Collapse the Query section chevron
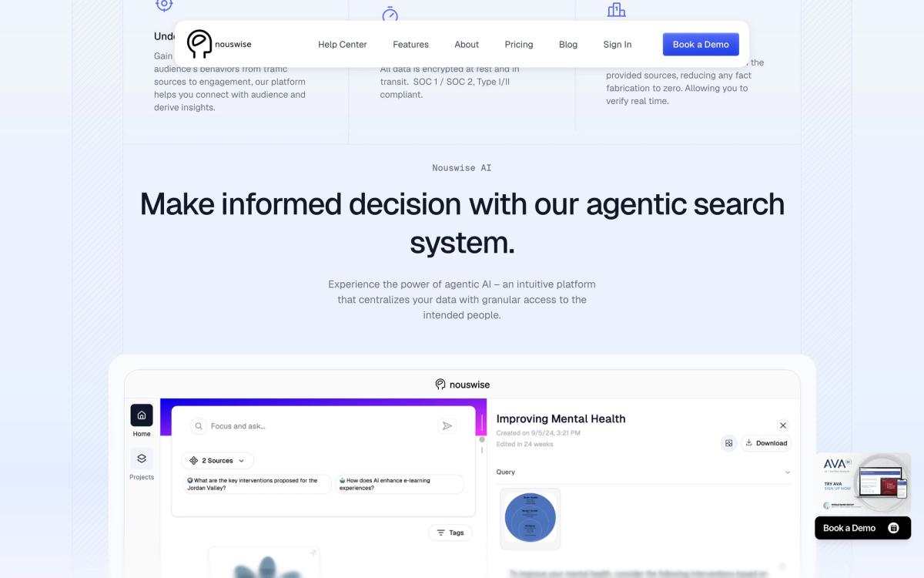Viewport: 924px width, 578px height. [787, 472]
